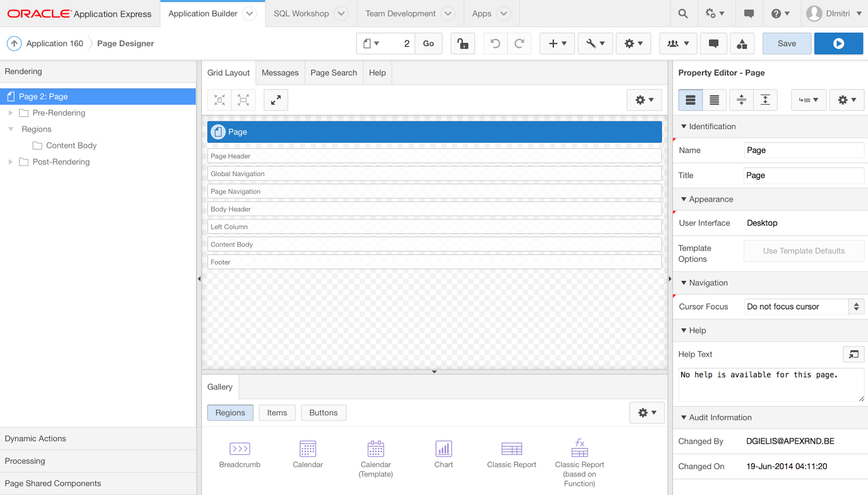Open Help Text code editor icon

tap(853, 354)
